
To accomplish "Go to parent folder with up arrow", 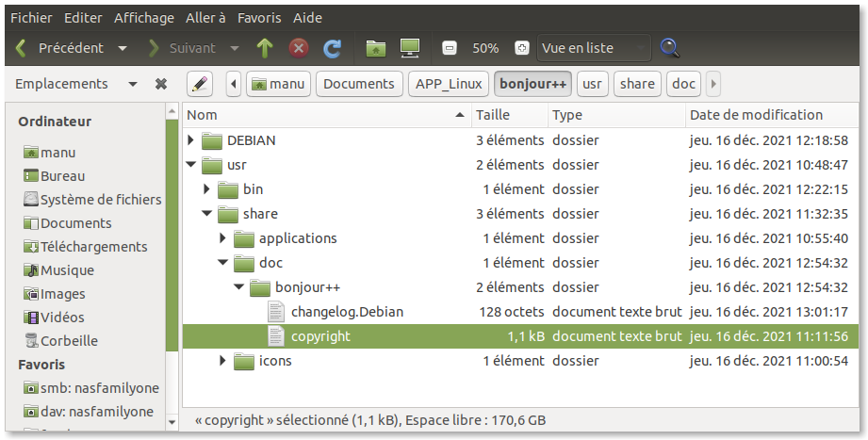I will [265, 48].
